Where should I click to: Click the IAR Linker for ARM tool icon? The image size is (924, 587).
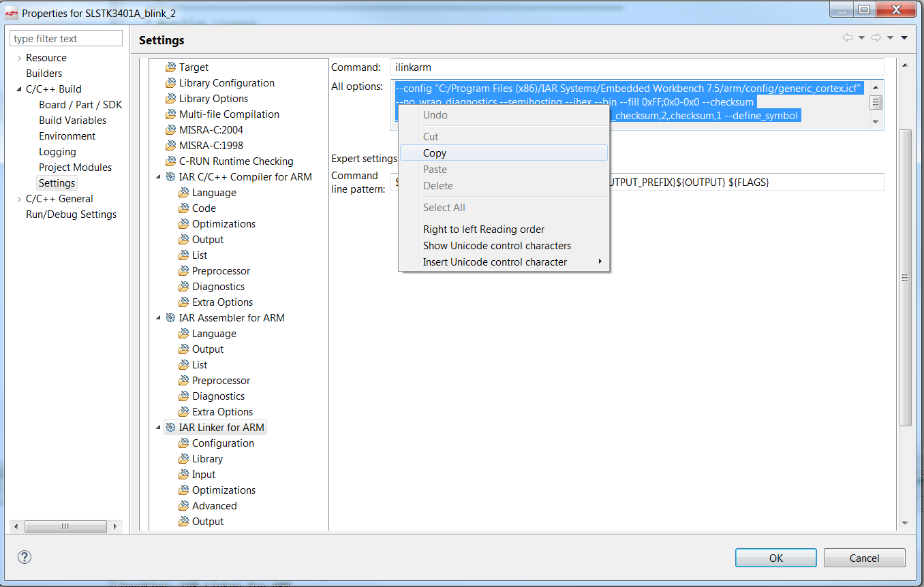tap(170, 428)
